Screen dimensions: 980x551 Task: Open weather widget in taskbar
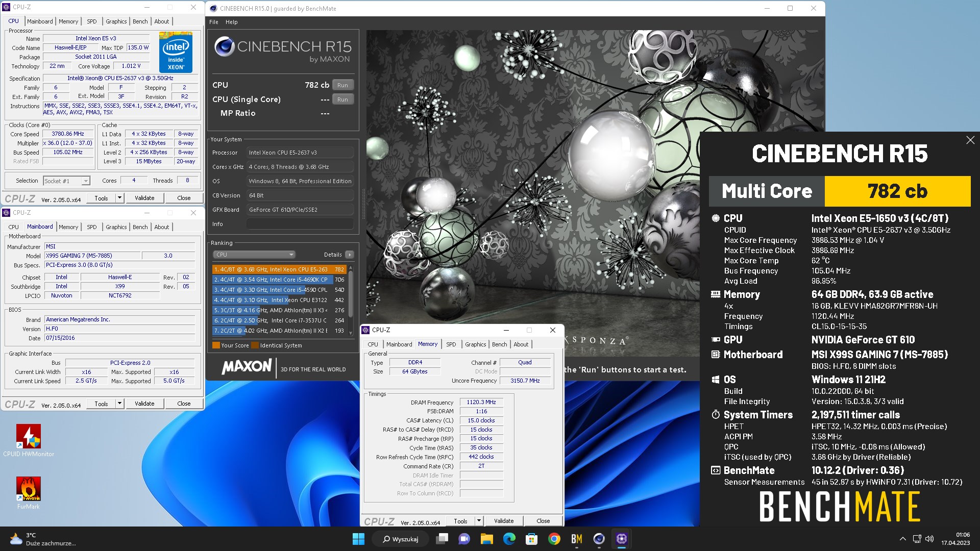(x=43, y=539)
